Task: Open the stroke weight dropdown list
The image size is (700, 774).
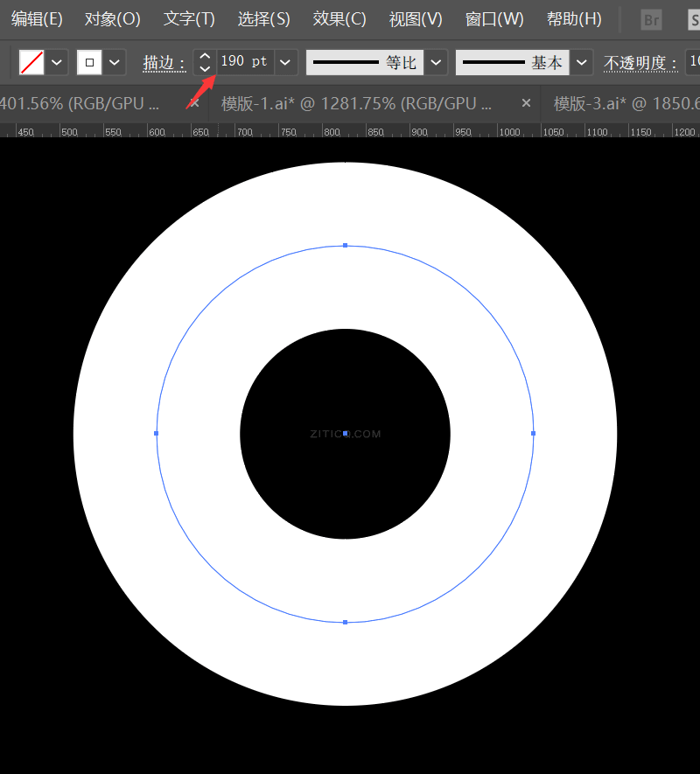Action: pyautogui.click(x=285, y=63)
